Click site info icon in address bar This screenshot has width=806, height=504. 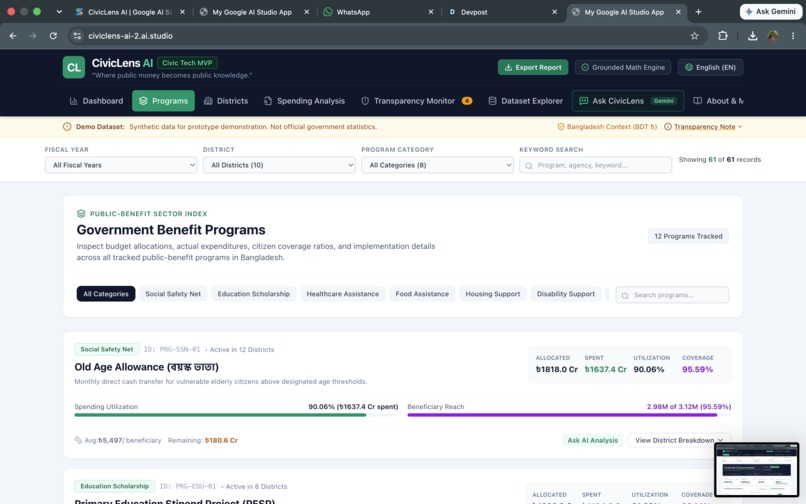coord(77,35)
